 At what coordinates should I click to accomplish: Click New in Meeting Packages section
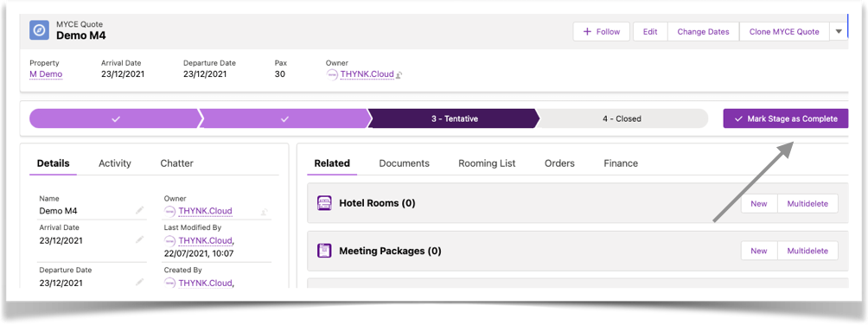click(759, 251)
